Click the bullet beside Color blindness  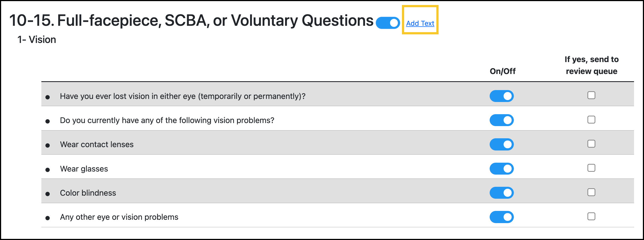[x=48, y=193]
